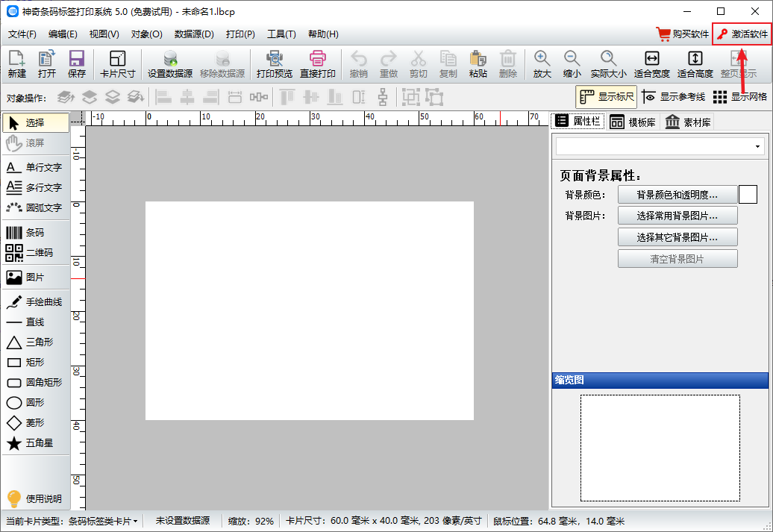
Task: Delete using the 删除 trash icon
Action: [508, 64]
